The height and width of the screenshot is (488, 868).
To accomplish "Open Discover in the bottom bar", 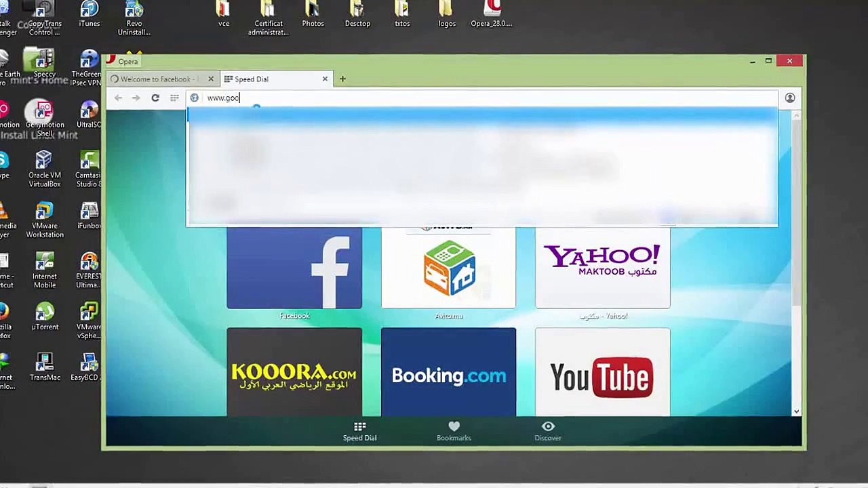I will (x=548, y=431).
